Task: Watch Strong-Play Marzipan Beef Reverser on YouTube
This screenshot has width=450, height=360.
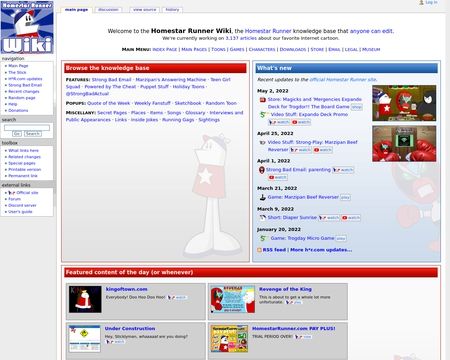Action: tap(323, 150)
